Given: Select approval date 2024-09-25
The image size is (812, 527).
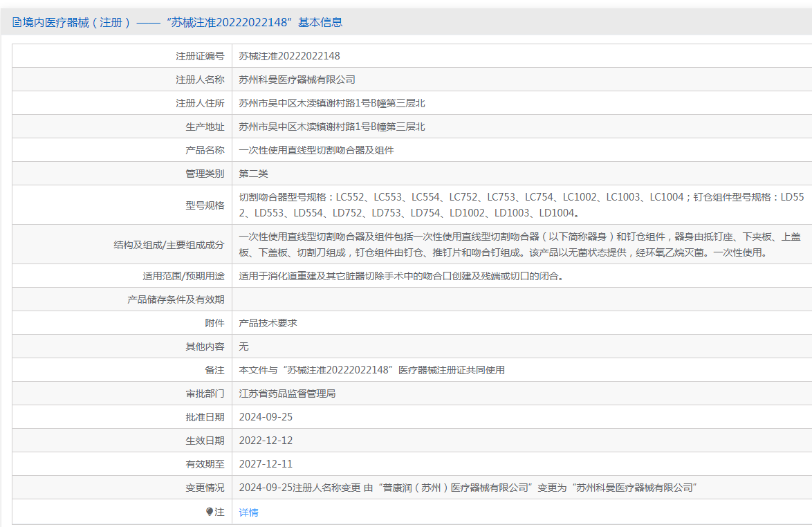Looking at the screenshot, I should (266, 417).
